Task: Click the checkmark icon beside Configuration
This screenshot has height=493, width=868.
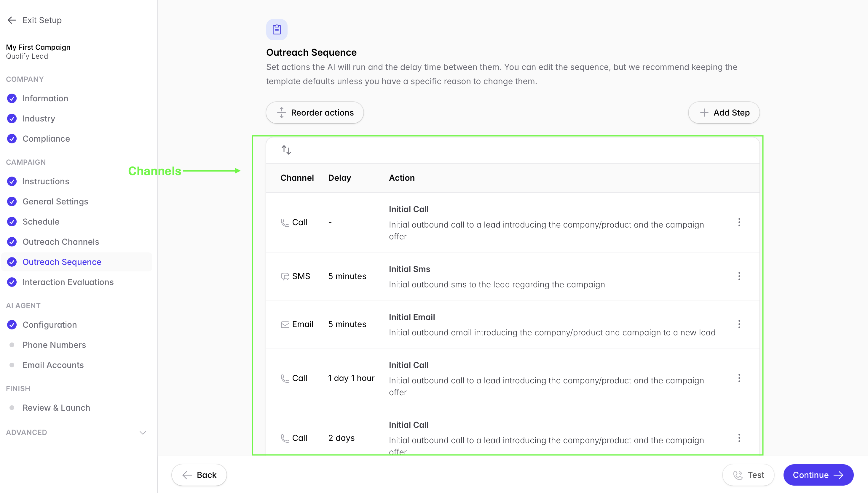Action: click(x=12, y=325)
